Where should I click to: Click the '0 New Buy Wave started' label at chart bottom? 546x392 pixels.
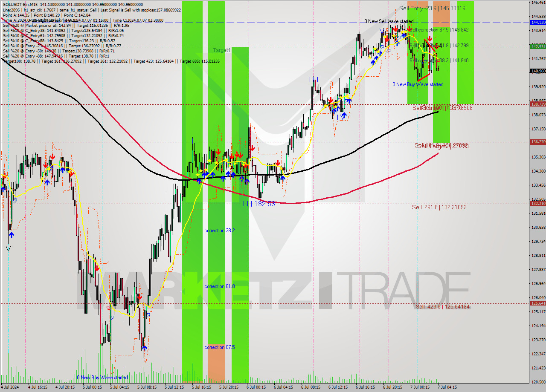click(x=102, y=378)
